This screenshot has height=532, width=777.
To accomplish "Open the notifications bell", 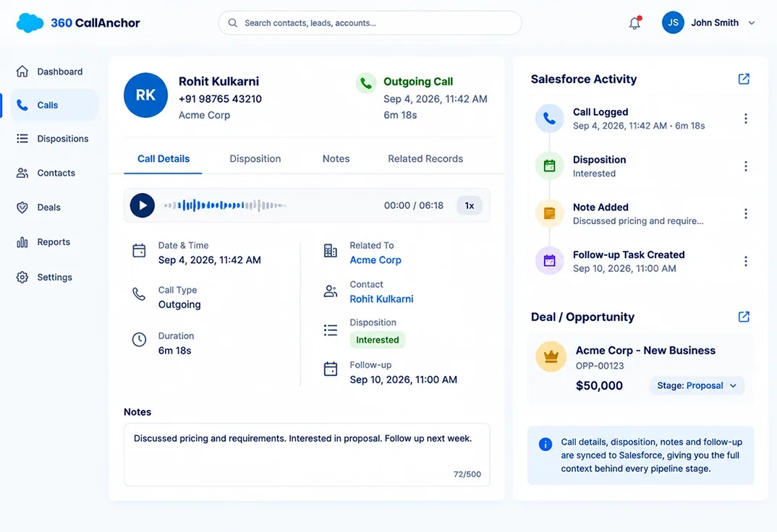I will pos(634,22).
